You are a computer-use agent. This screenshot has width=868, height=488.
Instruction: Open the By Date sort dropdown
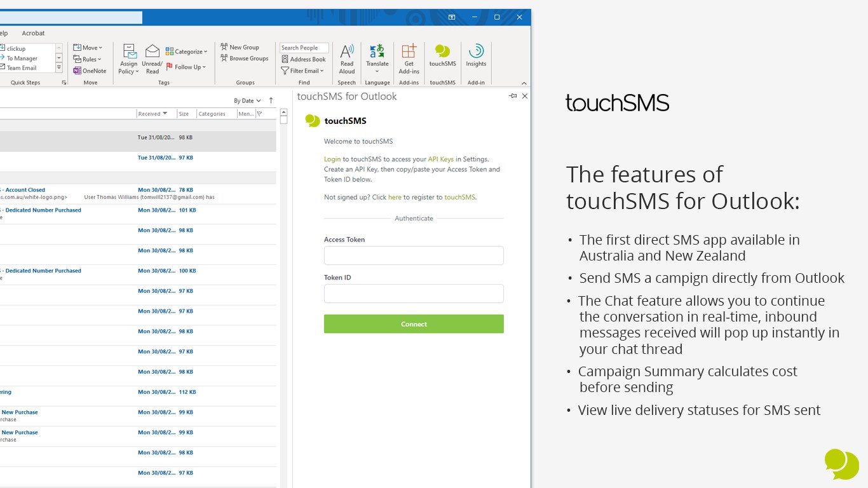[248, 100]
